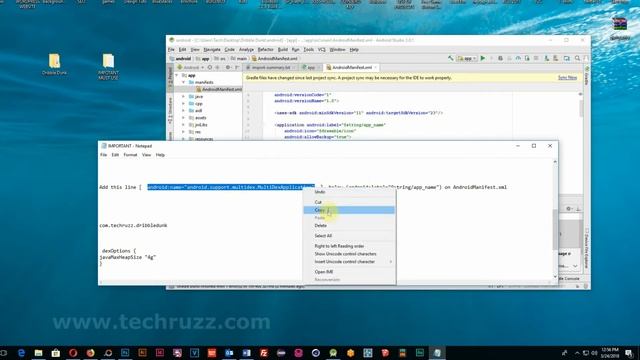This screenshot has height=360, width=640.
Task: Expand the aidl folder node
Action: (x=183, y=111)
